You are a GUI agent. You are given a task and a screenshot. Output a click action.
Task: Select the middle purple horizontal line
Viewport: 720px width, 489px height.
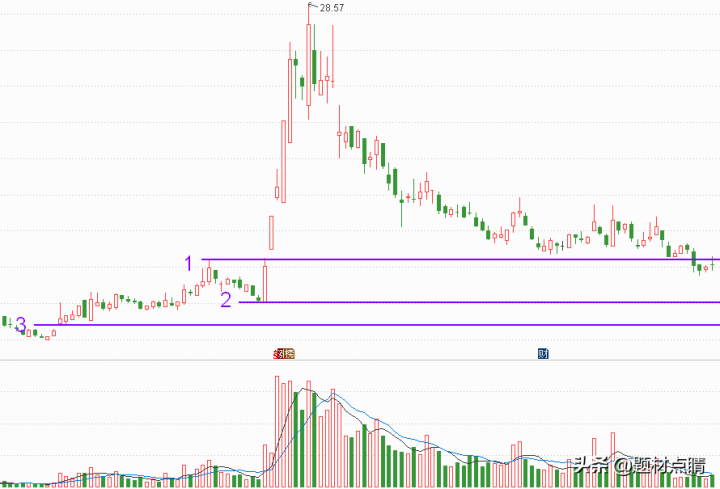click(480, 302)
